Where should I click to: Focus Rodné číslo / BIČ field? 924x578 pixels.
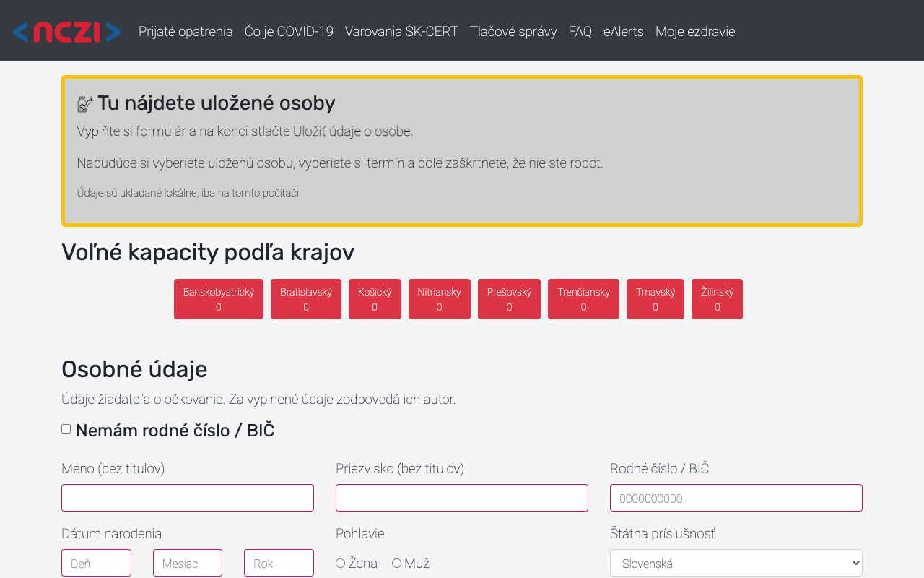click(736, 498)
